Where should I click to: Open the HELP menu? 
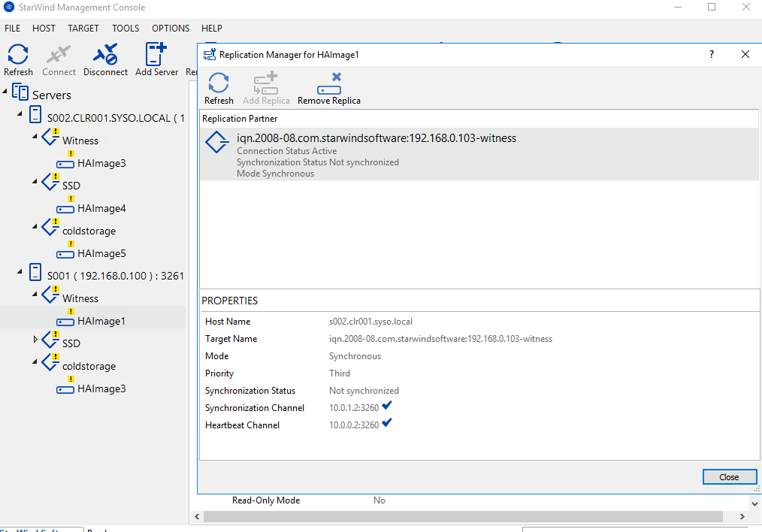click(x=212, y=29)
